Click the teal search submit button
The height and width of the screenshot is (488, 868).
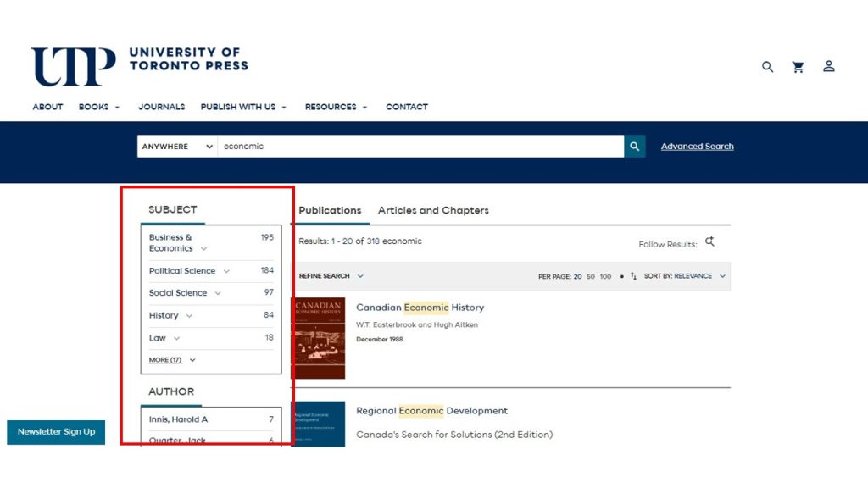coord(634,146)
